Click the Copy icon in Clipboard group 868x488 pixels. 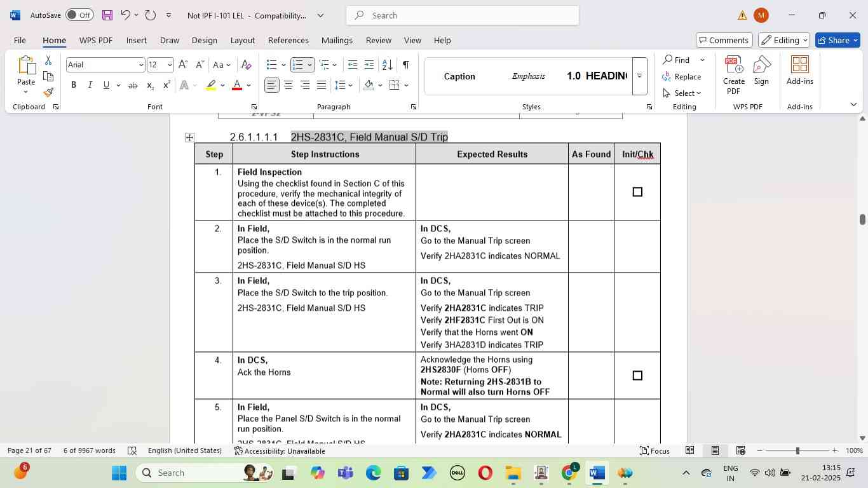click(48, 76)
